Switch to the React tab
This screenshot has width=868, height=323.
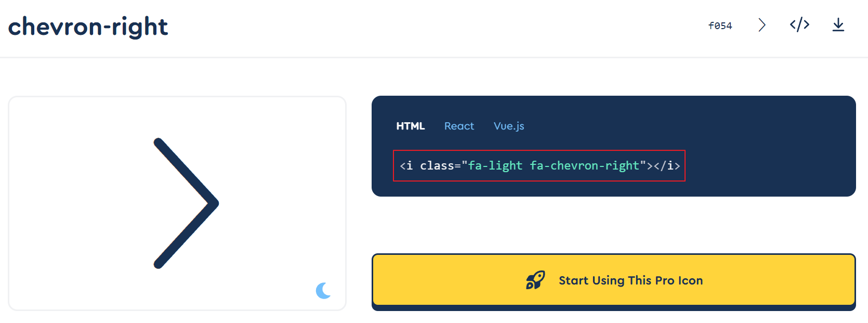point(459,126)
